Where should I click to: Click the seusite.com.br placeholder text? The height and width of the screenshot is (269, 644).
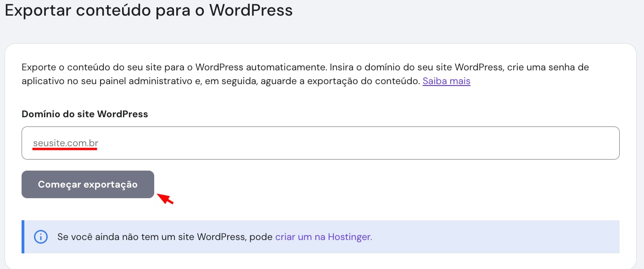[x=65, y=143]
